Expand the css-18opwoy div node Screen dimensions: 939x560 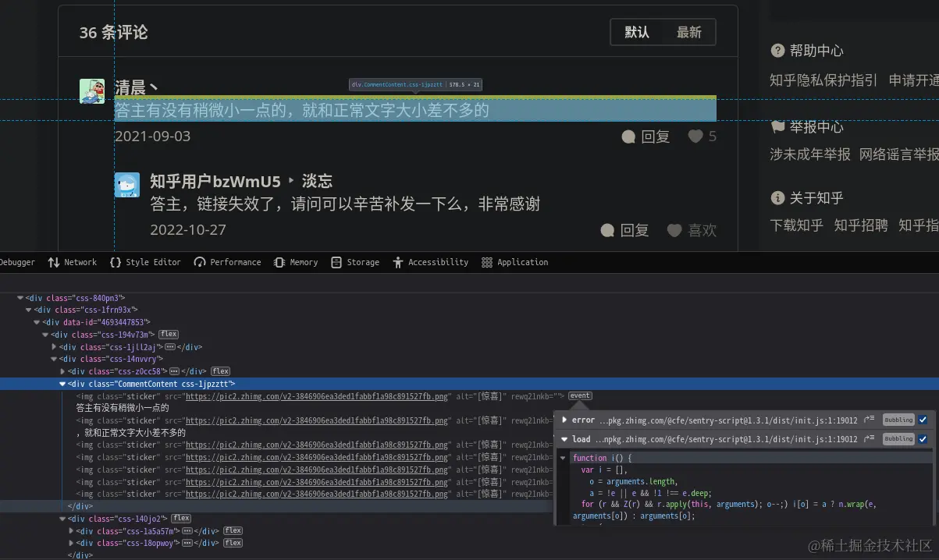[x=71, y=543]
